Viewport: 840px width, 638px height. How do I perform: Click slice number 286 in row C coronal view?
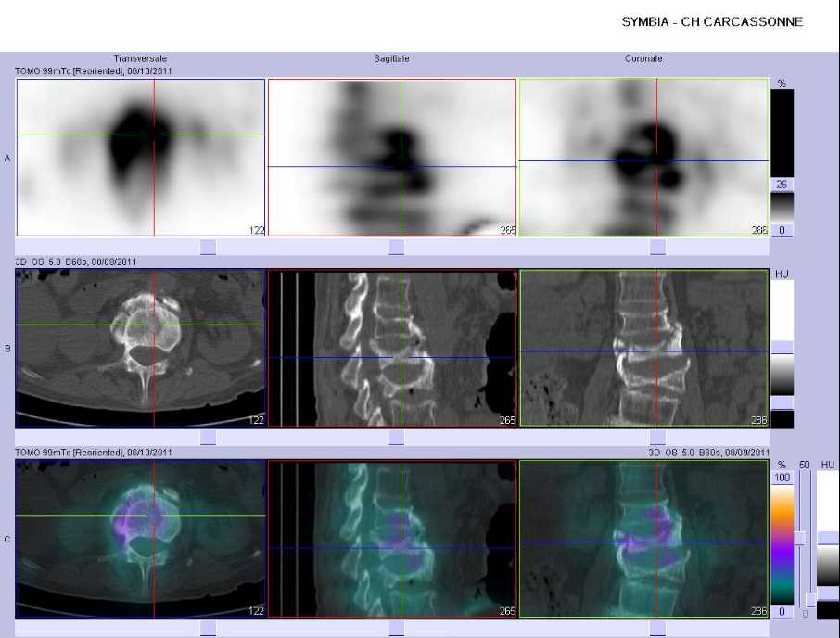(x=759, y=611)
